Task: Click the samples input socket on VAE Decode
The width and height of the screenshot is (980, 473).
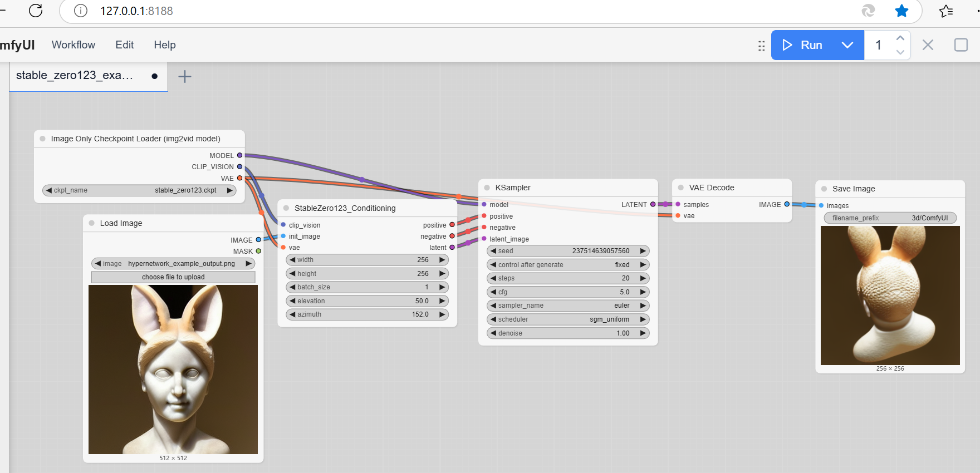Action: click(678, 204)
